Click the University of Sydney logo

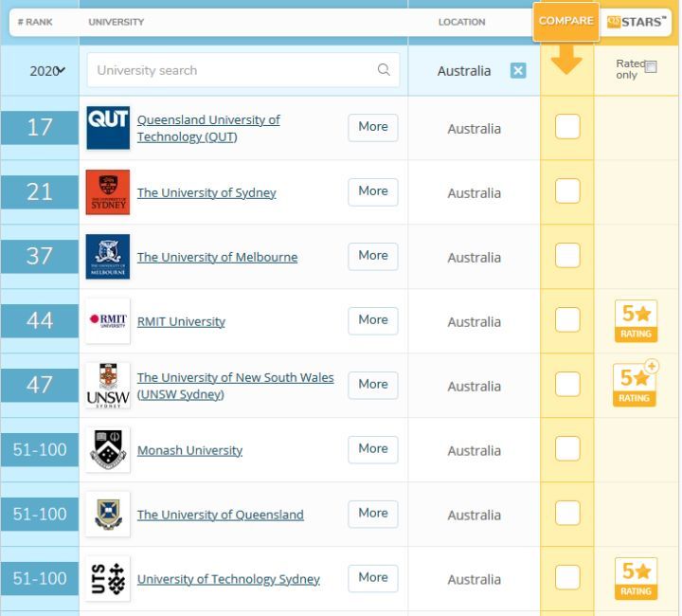[x=108, y=191]
